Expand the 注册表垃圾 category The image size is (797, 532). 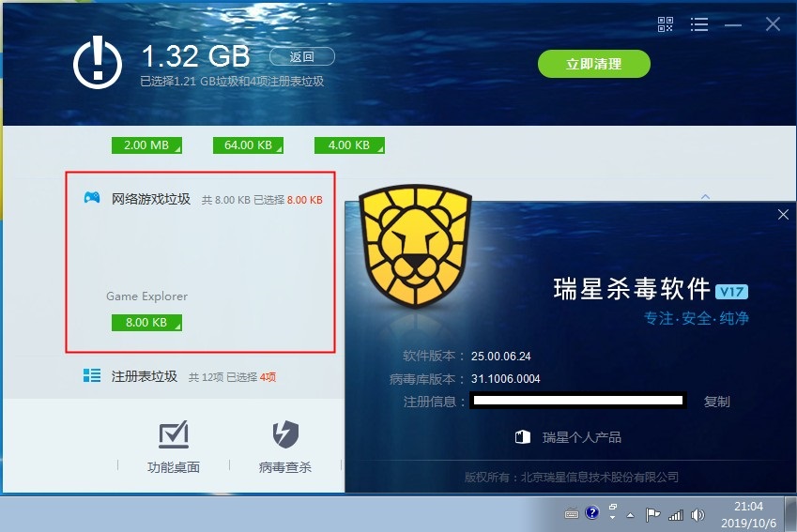[x=145, y=376]
